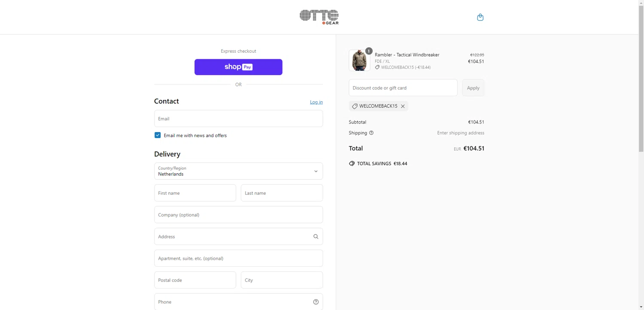Click the OTTE Gear logo
This screenshot has height=310, width=644.
click(319, 17)
